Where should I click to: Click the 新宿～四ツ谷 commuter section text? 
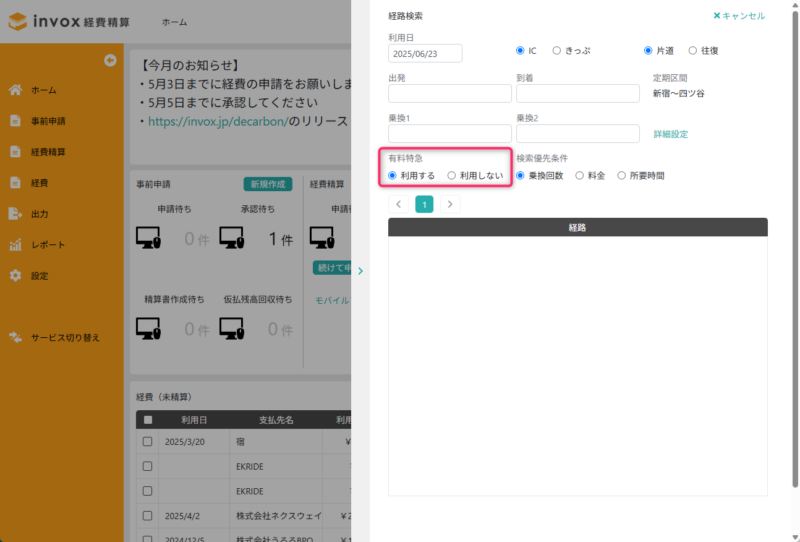679,93
